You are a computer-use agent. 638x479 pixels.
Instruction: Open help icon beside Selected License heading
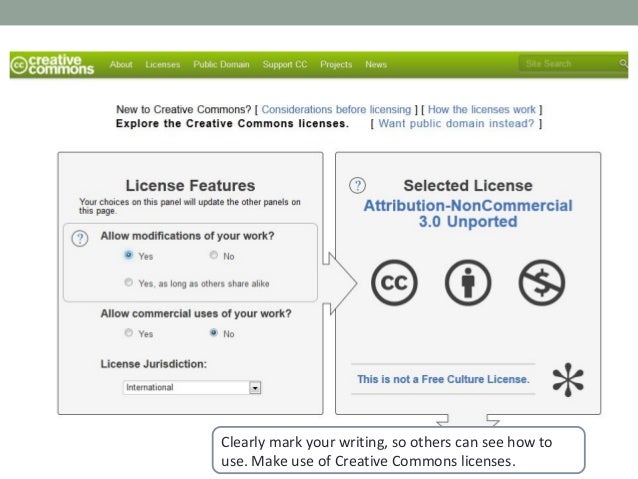click(357, 186)
